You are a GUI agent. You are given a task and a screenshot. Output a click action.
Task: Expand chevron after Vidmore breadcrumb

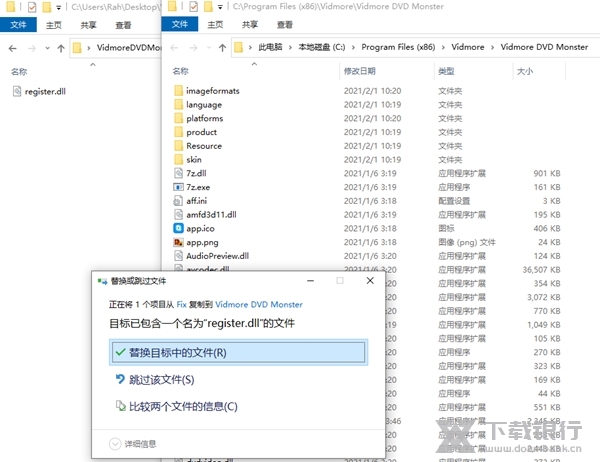[x=492, y=47]
